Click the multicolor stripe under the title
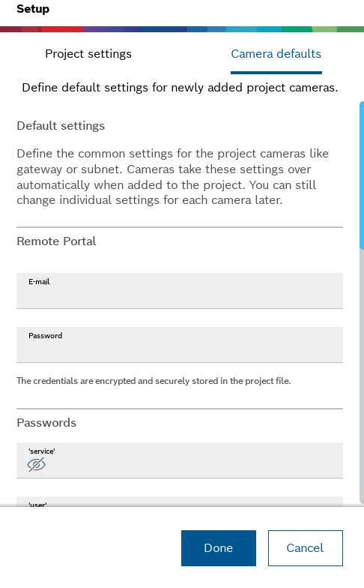Screen dimensions: 364x588 (182, 29)
